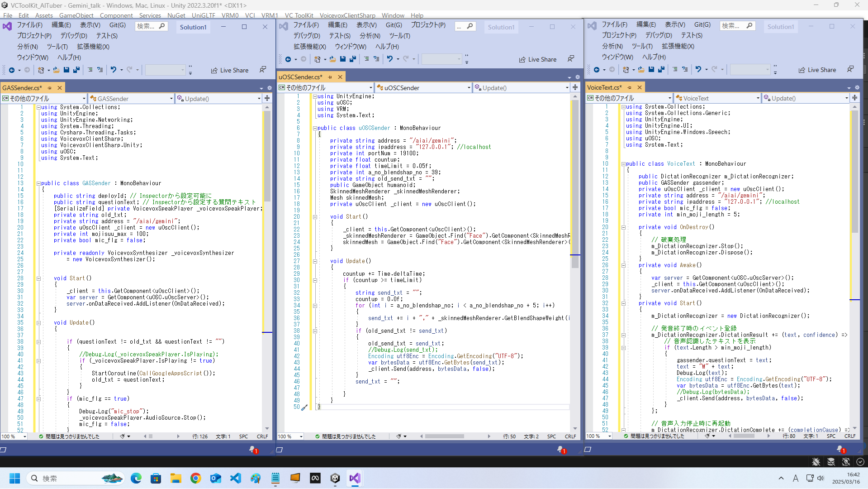Click horizontal scrollbar thumb under uOSCSender editor
Screen dimensions: 868x489
(444, 436)
